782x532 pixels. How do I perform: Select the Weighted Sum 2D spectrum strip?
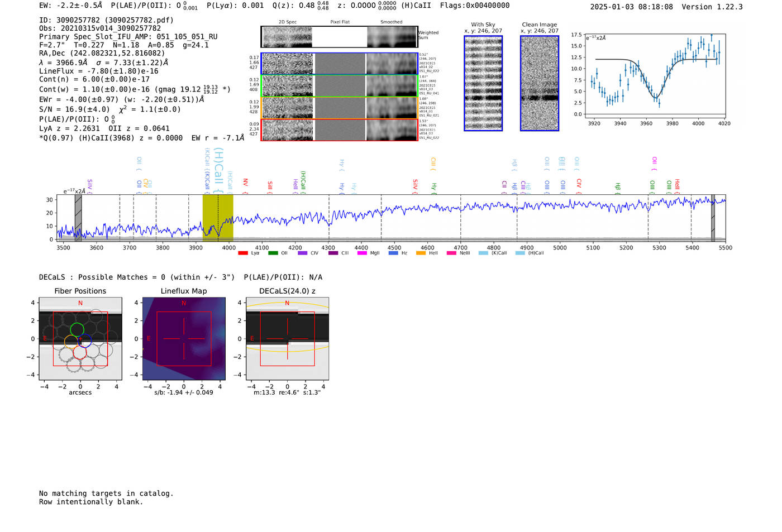click(340, 37)
